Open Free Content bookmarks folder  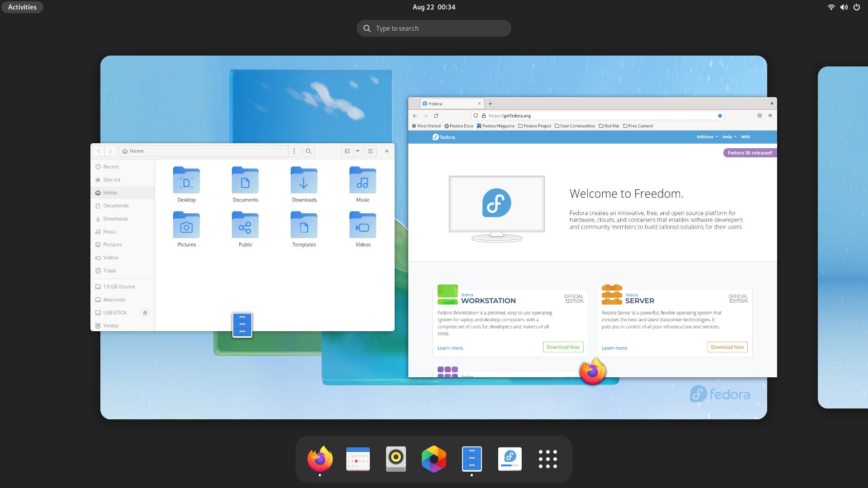point(638,126)
